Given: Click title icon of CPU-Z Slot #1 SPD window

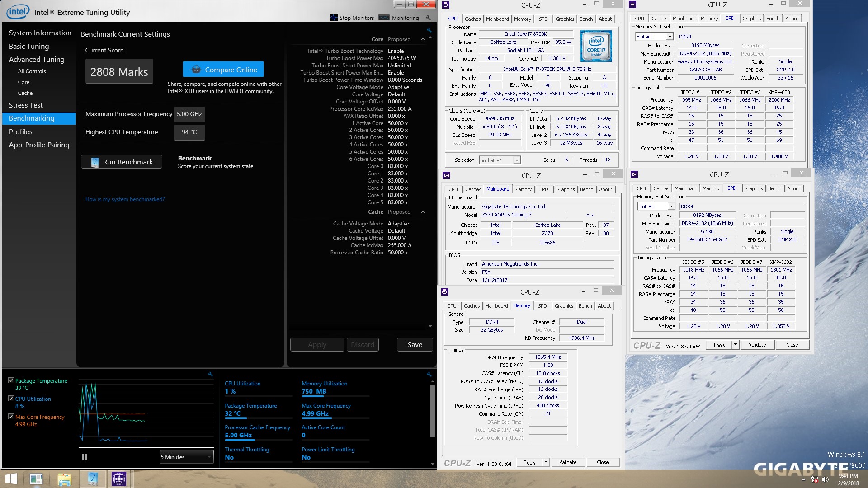Looking at the screenshot, I should click(x=632, y=5).
